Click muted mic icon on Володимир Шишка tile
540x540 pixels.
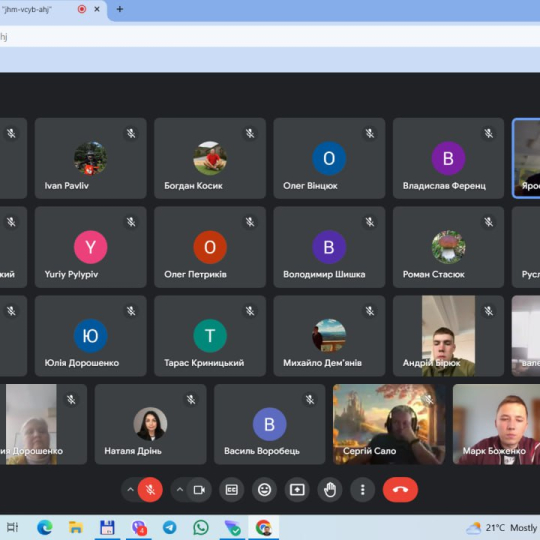[370, 222]
